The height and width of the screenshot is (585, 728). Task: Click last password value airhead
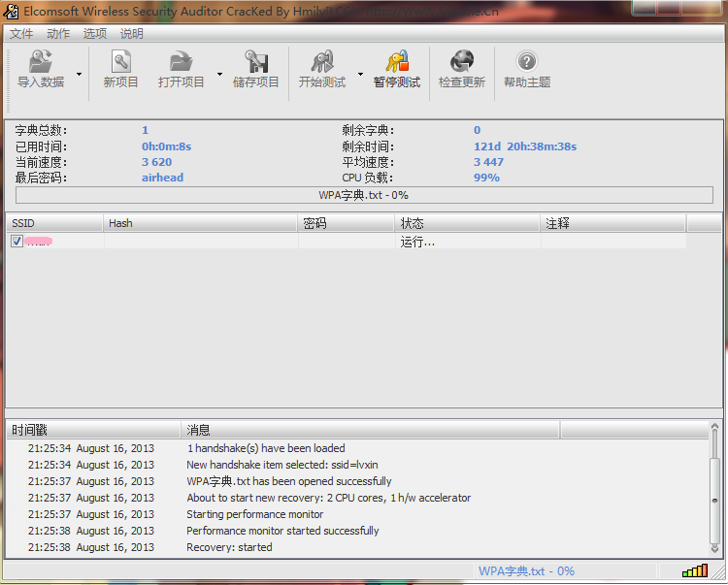click(x=162, y=178)
